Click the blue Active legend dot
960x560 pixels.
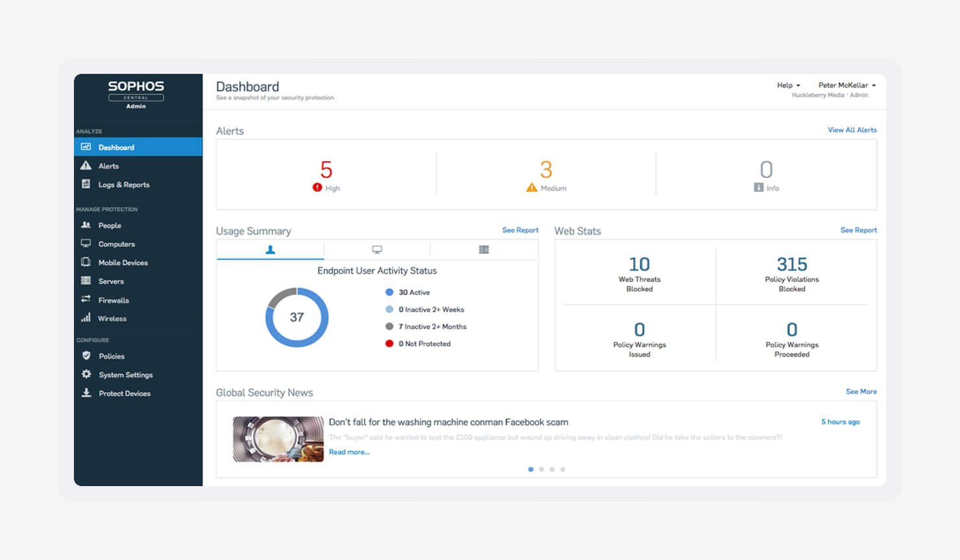point(389,292)
